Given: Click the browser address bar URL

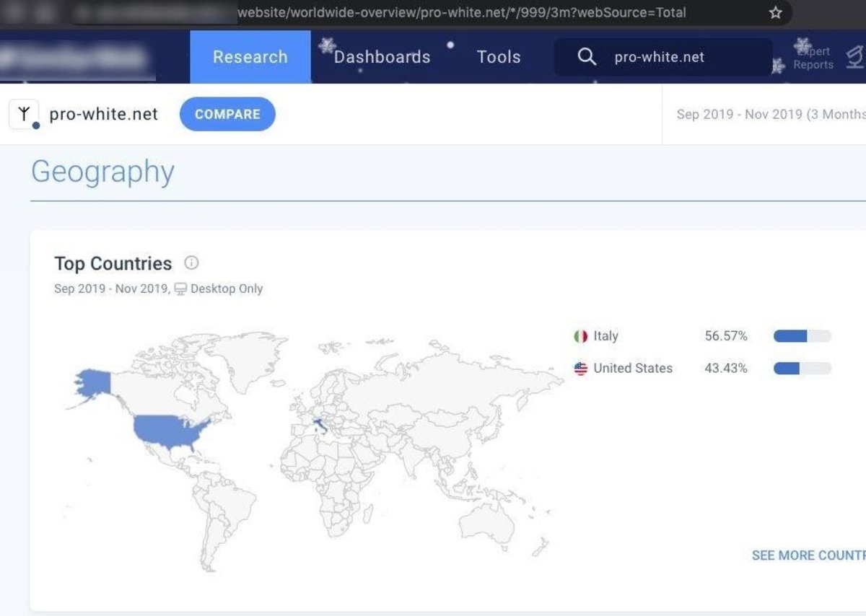Looking at the screenshot, I should (x=462, y=13).
